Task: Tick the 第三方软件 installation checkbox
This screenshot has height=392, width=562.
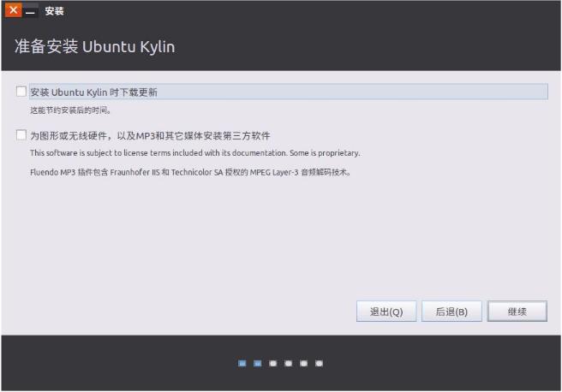Action: [x=21, y=135]
